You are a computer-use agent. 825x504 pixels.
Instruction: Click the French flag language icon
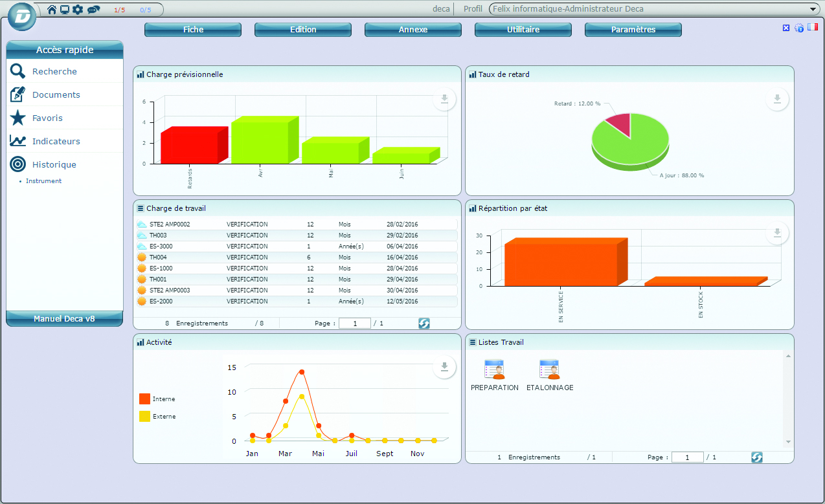click(813, 27)
